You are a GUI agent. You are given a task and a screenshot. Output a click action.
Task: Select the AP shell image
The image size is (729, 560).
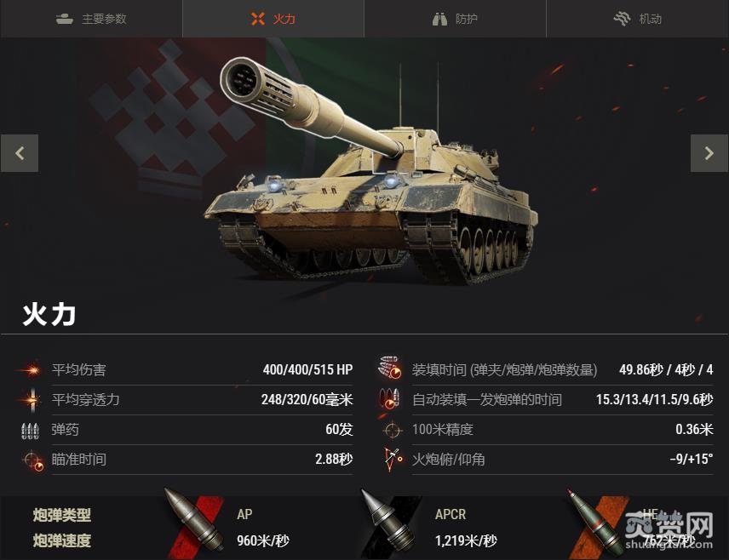194,522
